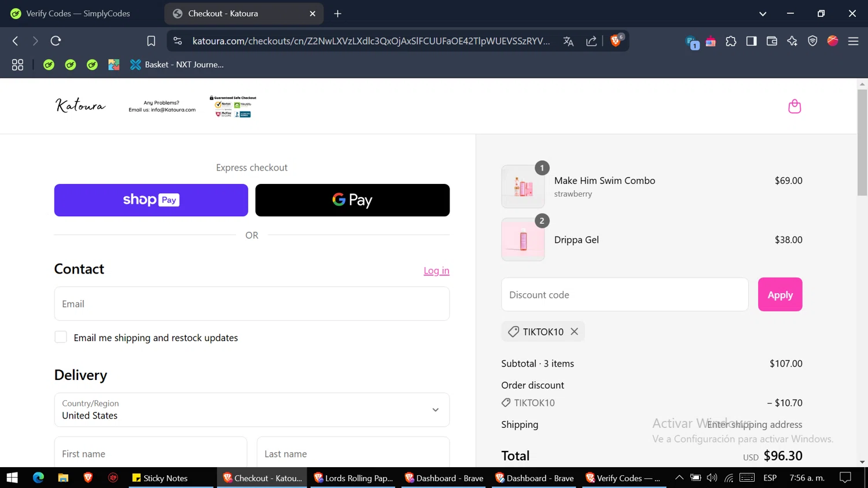868x488 pixels.
Task: Pay with Shop Pay
Action: [151, 200]
